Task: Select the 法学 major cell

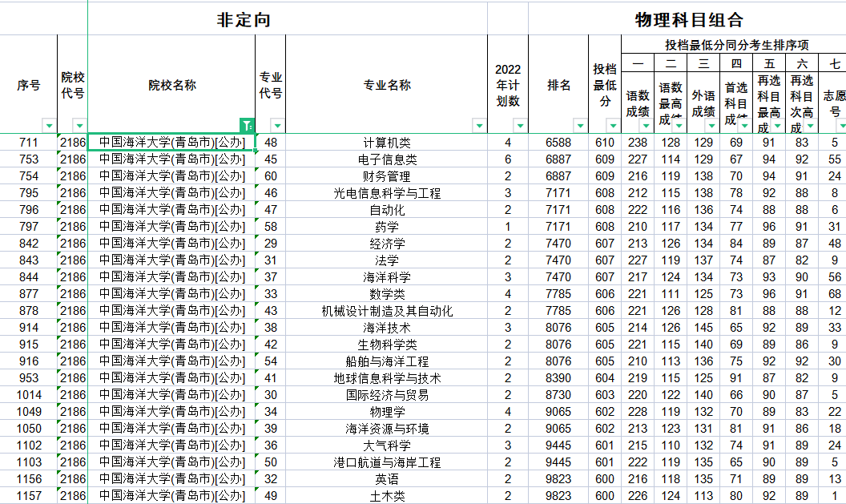Action: (x=386, y=260)
